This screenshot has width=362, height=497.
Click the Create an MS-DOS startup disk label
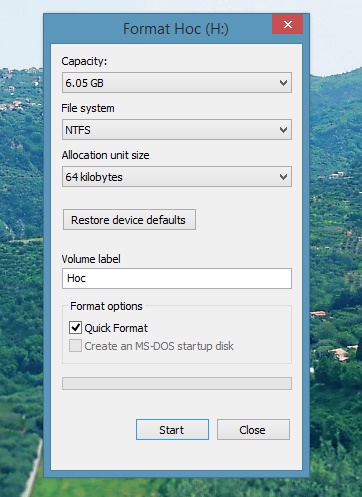coord(159,346)
